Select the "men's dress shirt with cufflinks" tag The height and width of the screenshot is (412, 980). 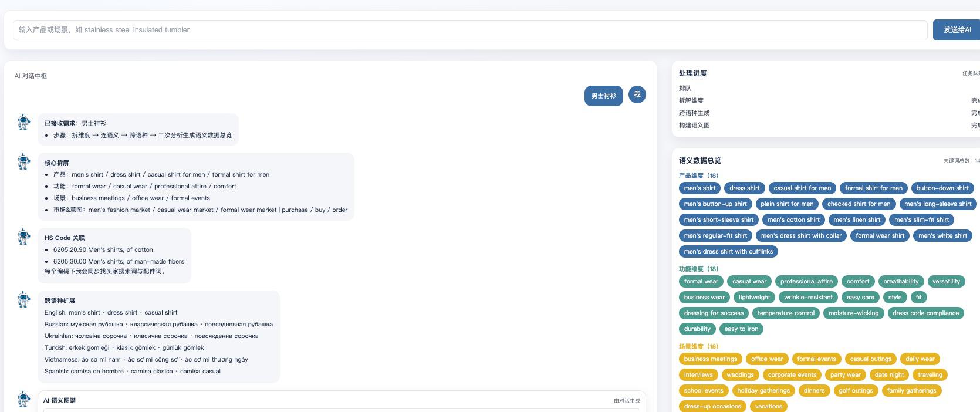(728, 252)
